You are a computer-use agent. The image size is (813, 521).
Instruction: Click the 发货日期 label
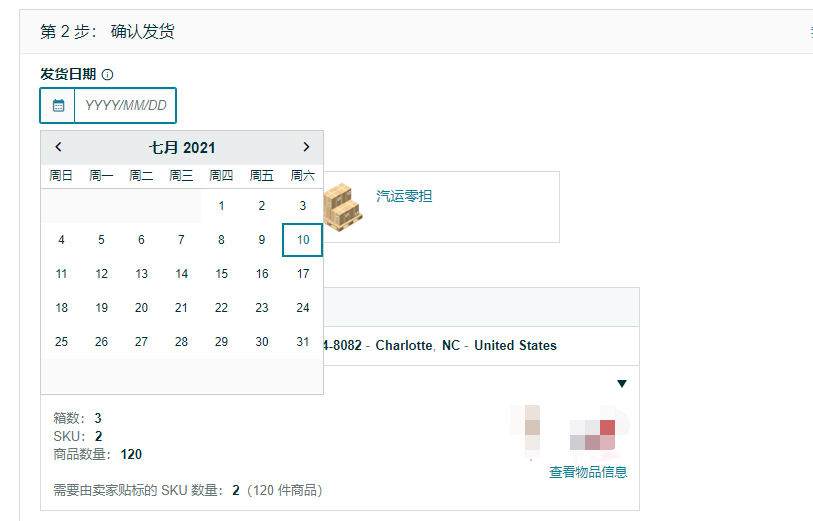tap(68, 74)
